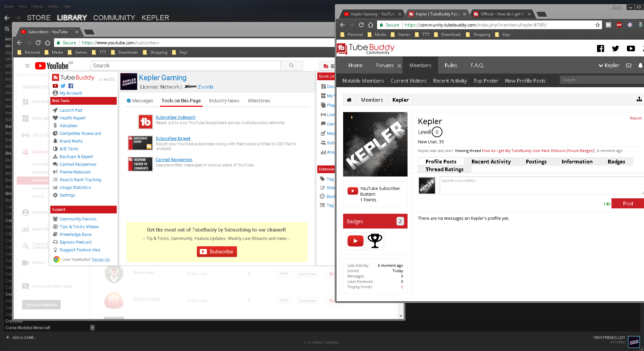Switch to the Industry News tab

pyautogui.click(x=224, y=101)
